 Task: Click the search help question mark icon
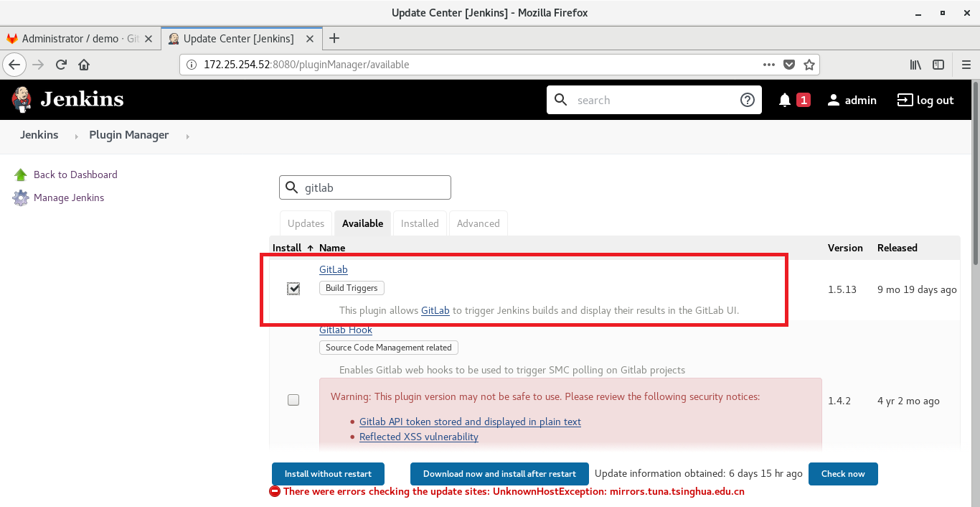pyautogui.click(x=748, y=100)
